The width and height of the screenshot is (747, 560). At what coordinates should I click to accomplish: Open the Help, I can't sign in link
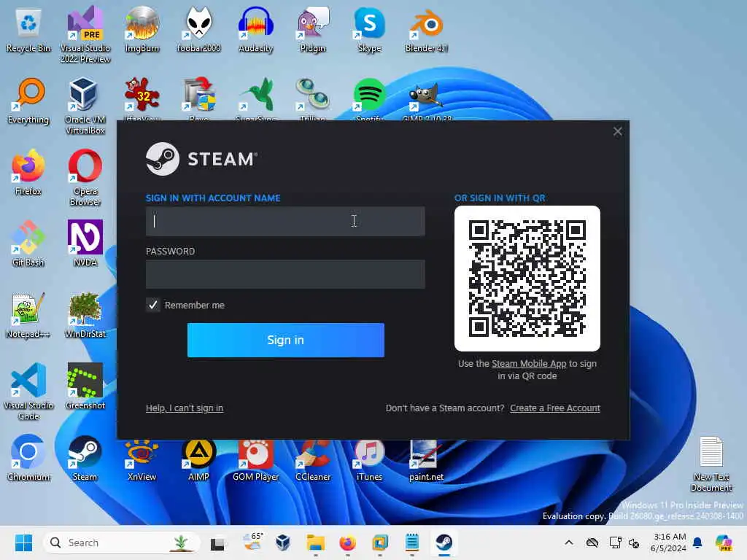[185, 408]
